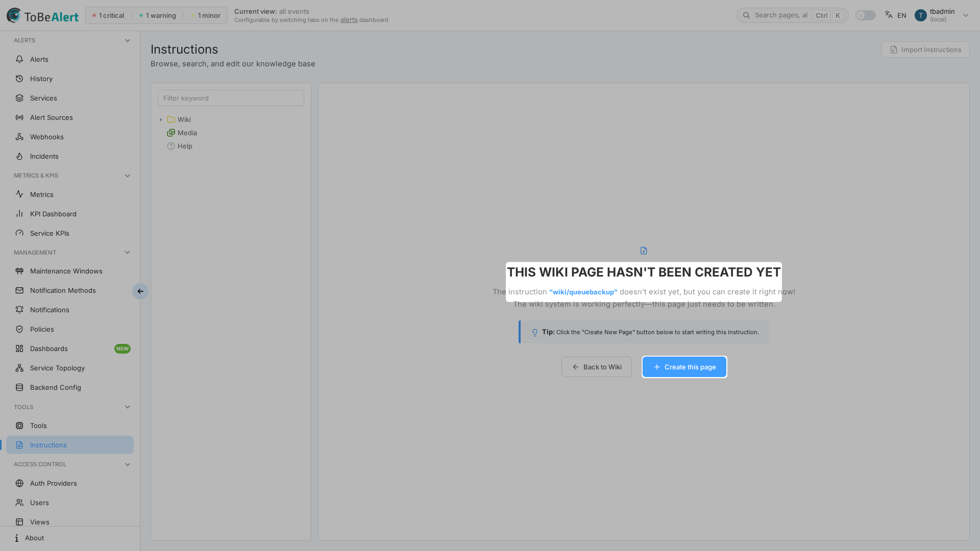The height and width of the screenshot is (551, 980).
Task: Click the Auth Providers globe icon
Action: (19, 483)
